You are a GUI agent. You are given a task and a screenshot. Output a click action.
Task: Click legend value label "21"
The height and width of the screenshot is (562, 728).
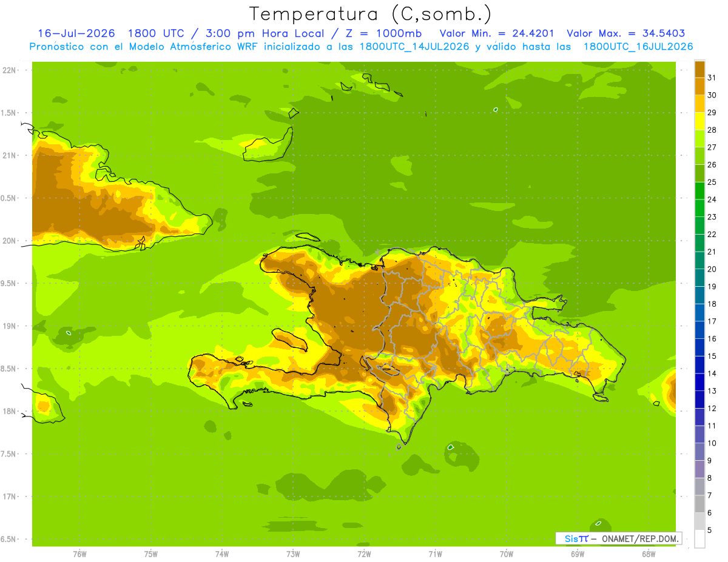tap(712, 252)
